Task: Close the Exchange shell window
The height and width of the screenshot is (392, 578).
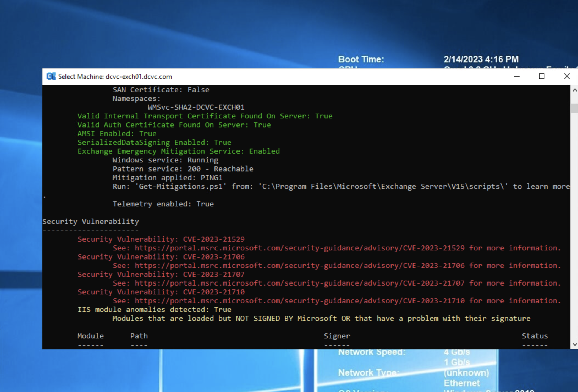Action: coord(566,76)
